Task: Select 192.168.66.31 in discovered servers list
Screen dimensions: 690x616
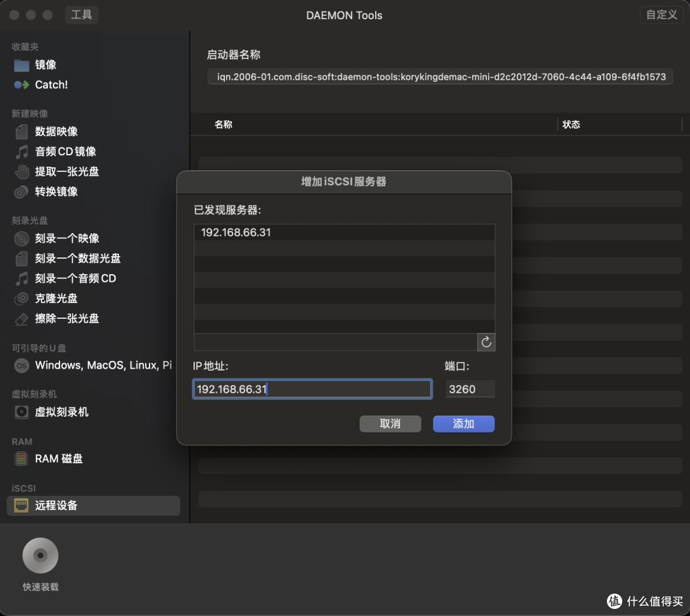Action: 344,233
